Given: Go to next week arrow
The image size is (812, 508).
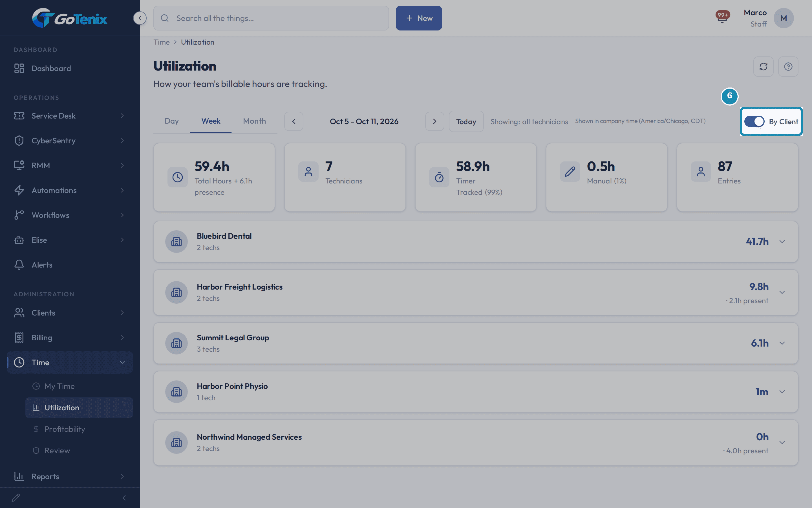Looking at the screenshot, I should (434, 121).
